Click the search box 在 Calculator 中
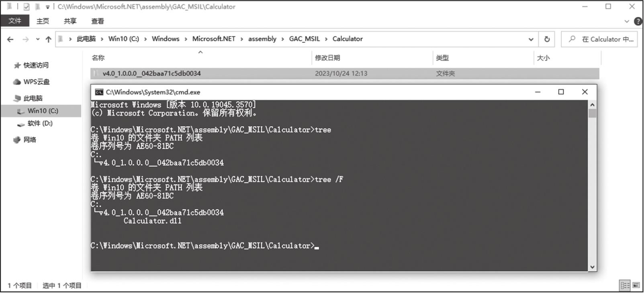 point(599,39)
